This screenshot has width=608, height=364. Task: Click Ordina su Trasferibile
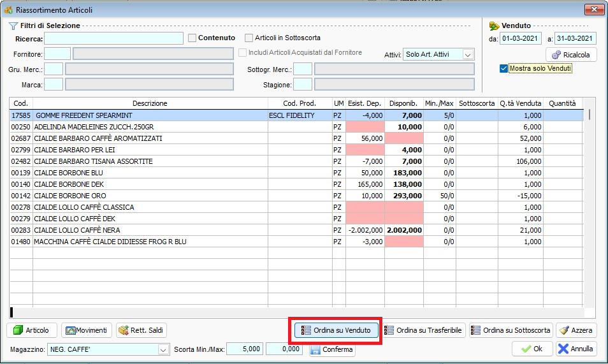point(423,330)
